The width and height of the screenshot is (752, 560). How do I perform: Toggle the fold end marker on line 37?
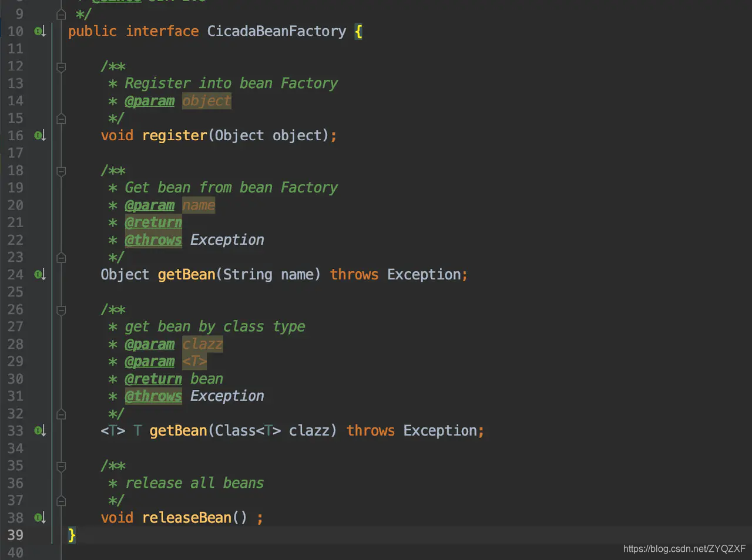point(61,501)
